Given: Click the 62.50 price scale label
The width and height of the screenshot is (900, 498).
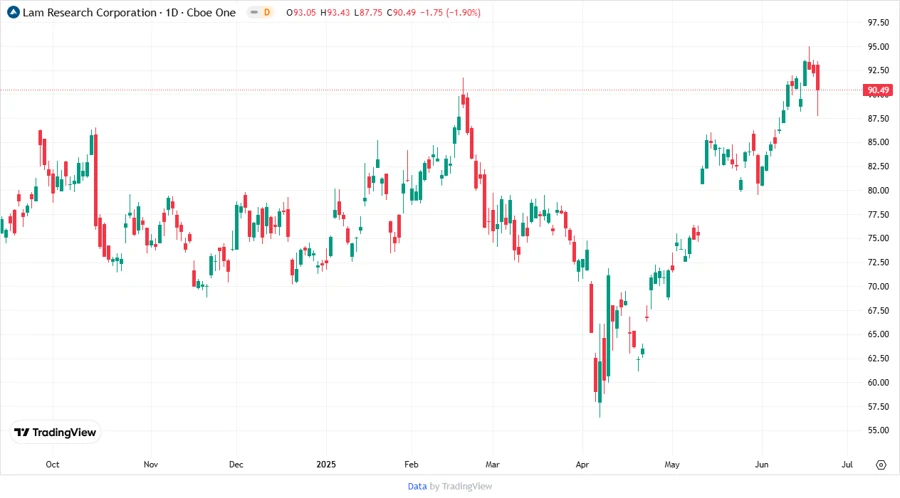Looking at the screenshot, I should click(878, 357).
